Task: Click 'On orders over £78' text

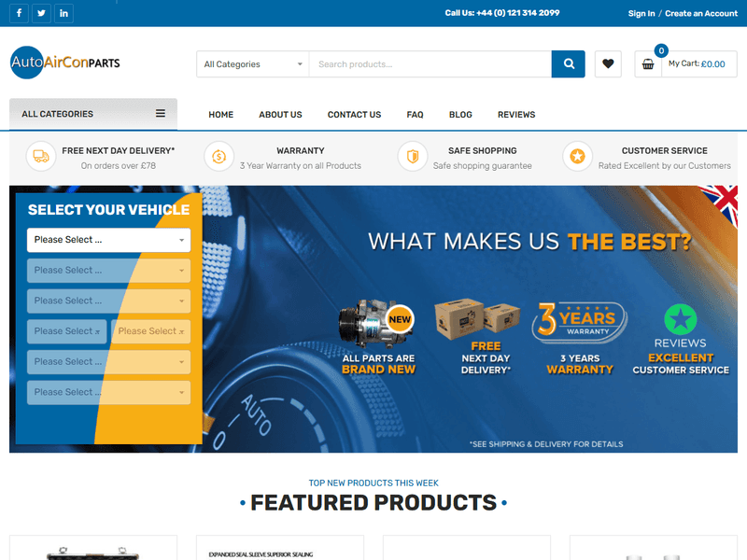Action: 119,166
